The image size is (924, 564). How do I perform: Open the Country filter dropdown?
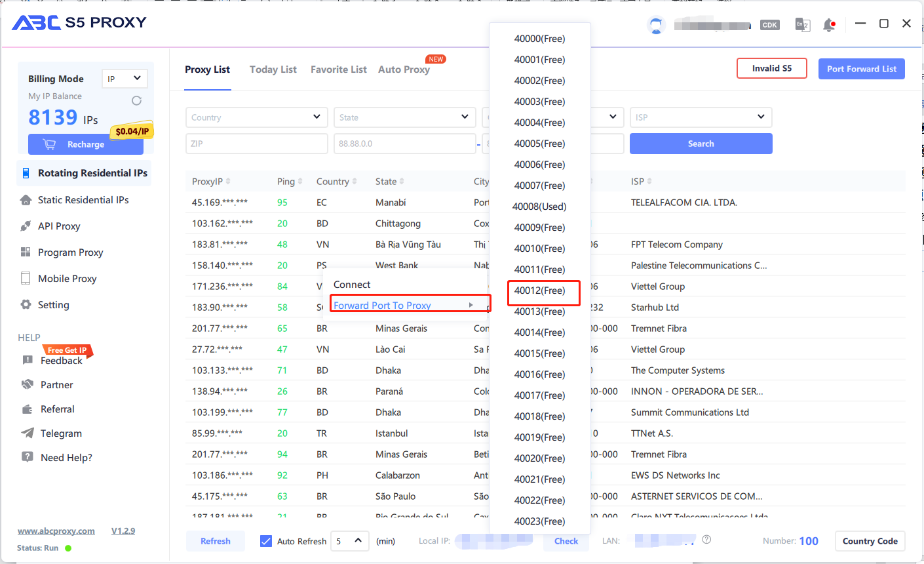[x=257, y=117]
